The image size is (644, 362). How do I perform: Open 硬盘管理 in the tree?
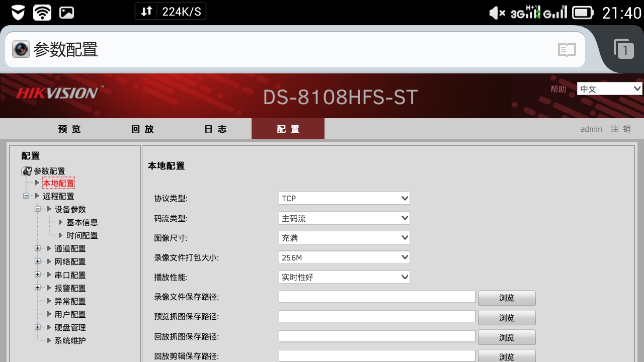coord(70,327)
